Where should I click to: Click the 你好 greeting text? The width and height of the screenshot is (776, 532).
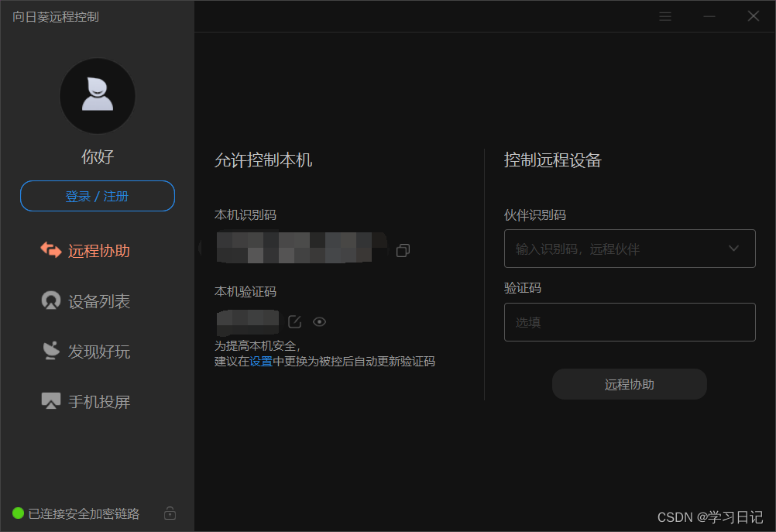click(x=98, y=157)
